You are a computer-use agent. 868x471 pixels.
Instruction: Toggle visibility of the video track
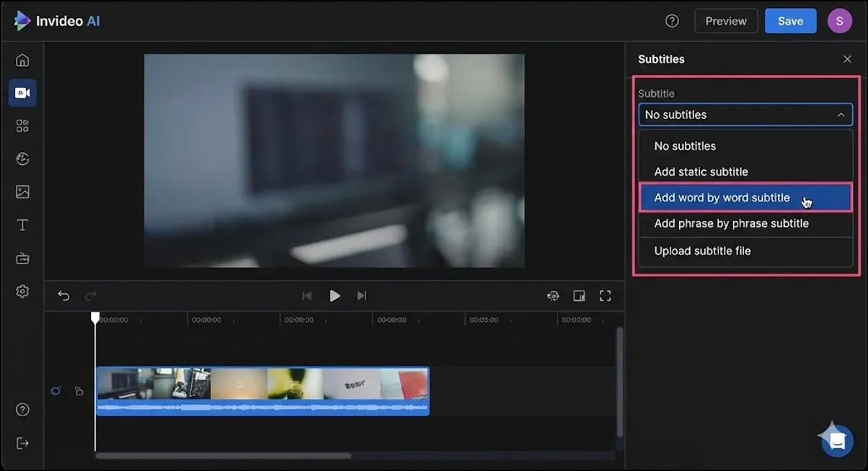point(56,390)
